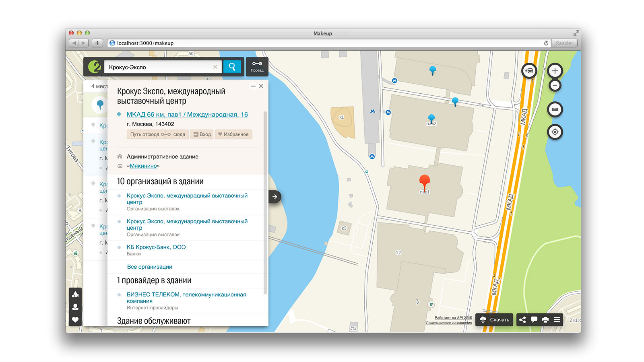Screen dimensions: 644x362
Task: Print the map with printer icon
Action: click(545, 320)
